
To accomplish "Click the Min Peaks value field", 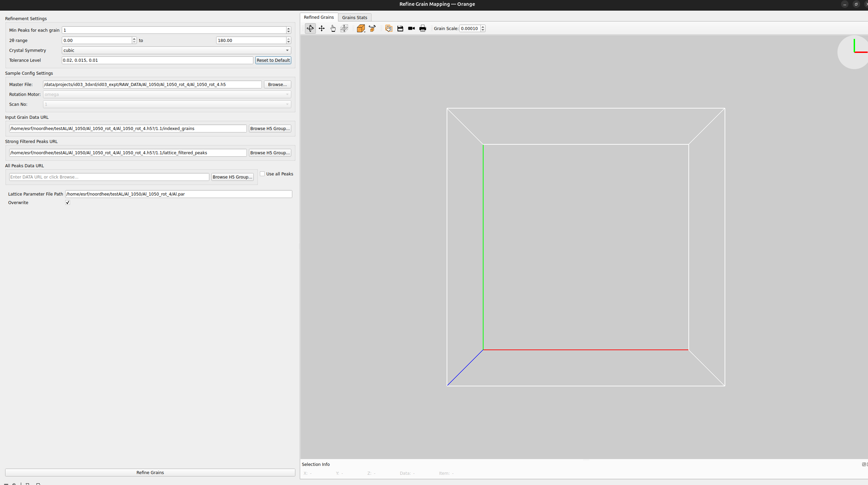I will [174, 30].
